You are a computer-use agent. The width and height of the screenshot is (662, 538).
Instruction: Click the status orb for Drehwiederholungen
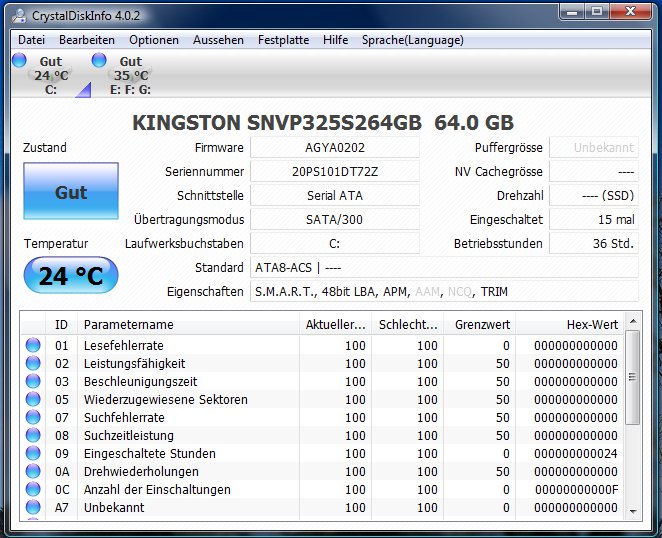pos(33,471)
